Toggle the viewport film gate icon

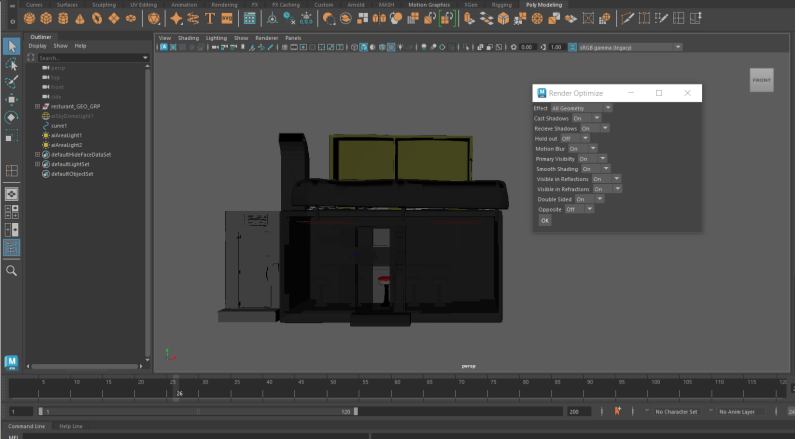tap(294, 47)
